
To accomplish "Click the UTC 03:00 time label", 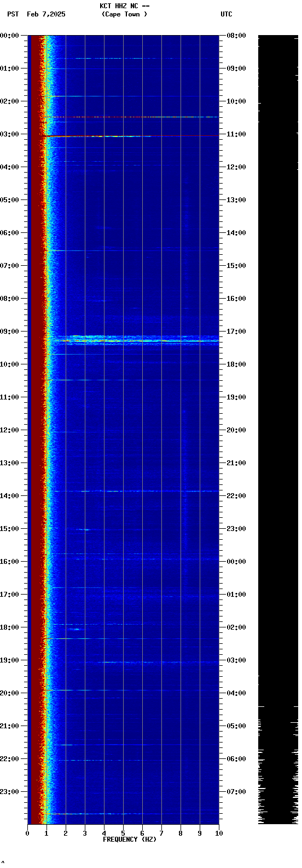I will 236,660.
